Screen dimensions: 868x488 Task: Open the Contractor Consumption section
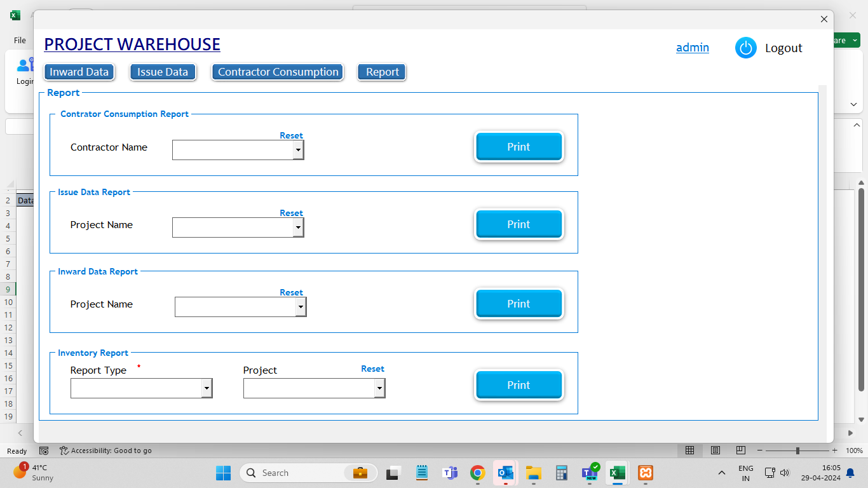click(x=278, y=72)
